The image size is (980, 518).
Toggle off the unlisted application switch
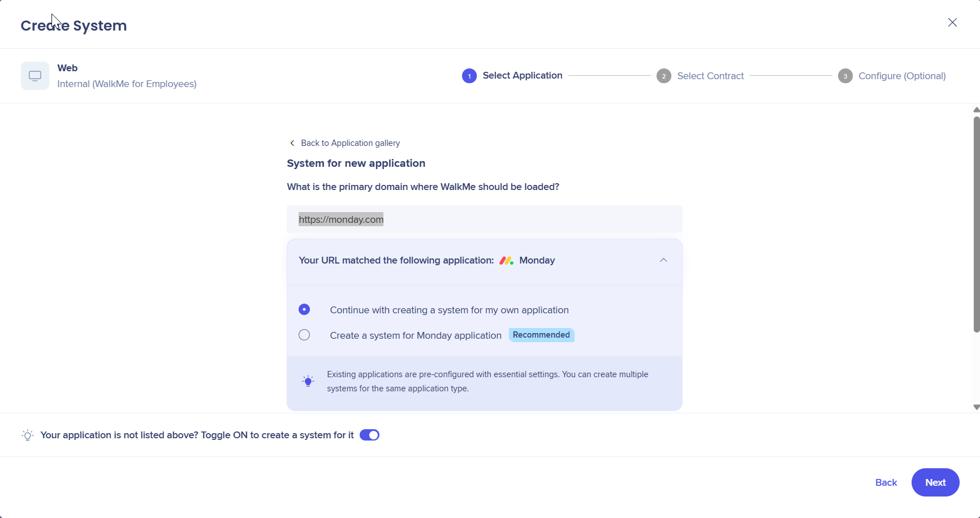[369, 435]
